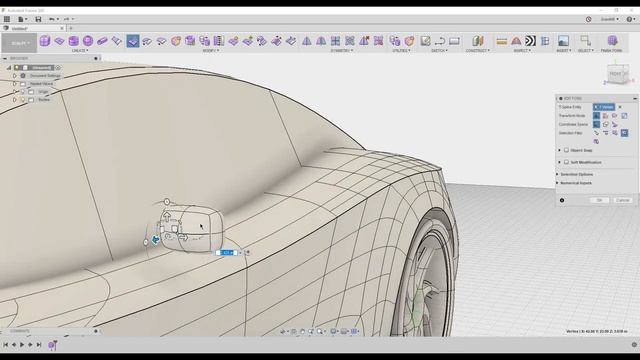Open the CREATE dropdown menu

80,51
